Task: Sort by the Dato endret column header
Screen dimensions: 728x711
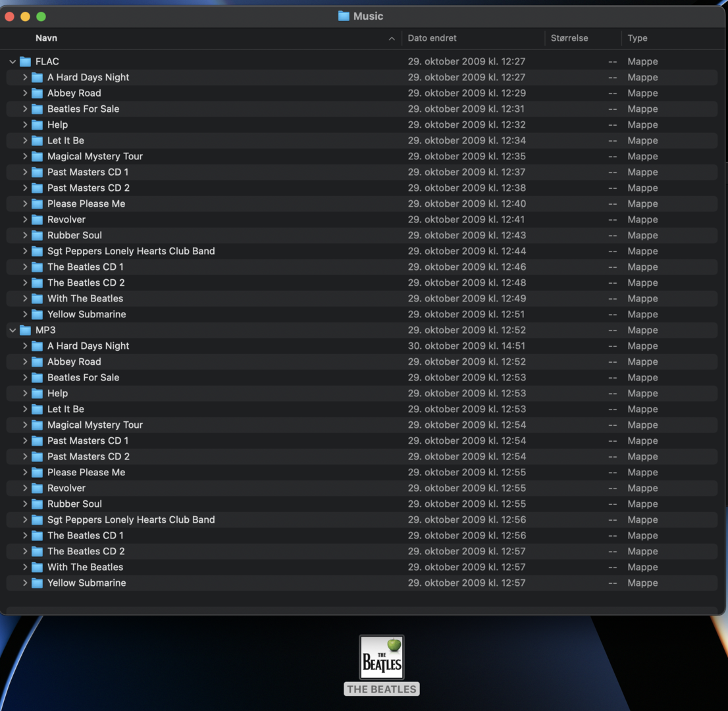Action: click(x=432, y=38)
